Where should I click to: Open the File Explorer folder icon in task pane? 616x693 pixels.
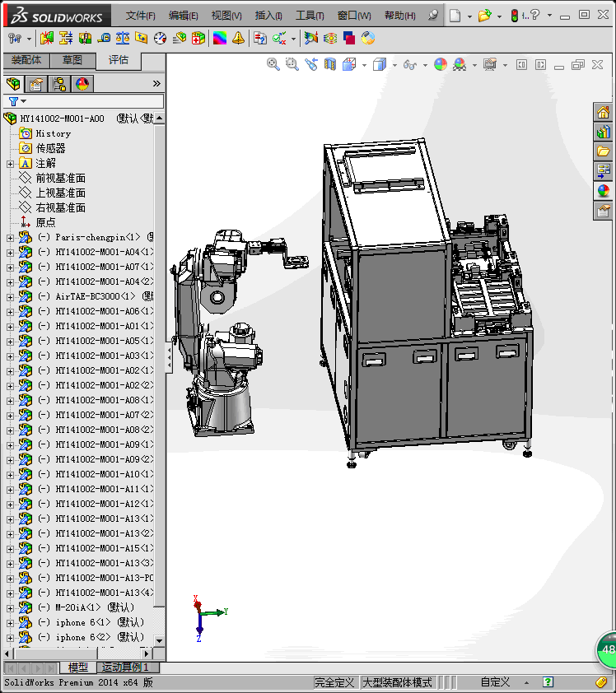[604, 151]
